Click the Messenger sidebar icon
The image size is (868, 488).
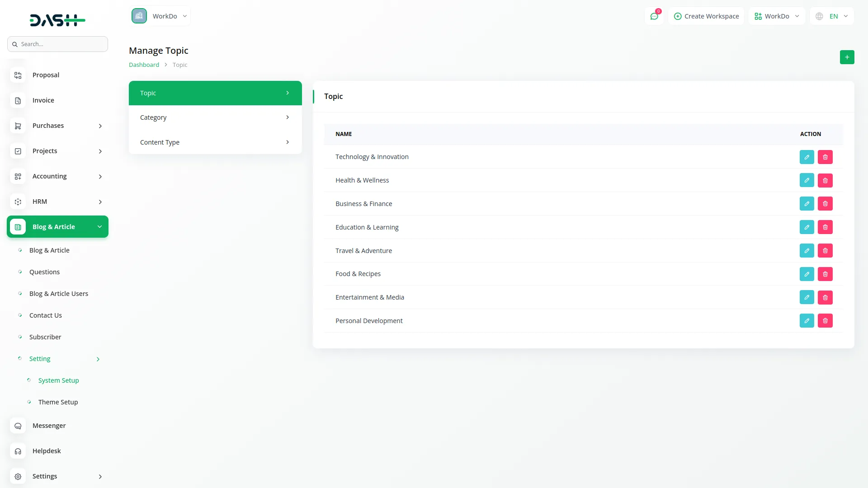click(x=18, y=426)
